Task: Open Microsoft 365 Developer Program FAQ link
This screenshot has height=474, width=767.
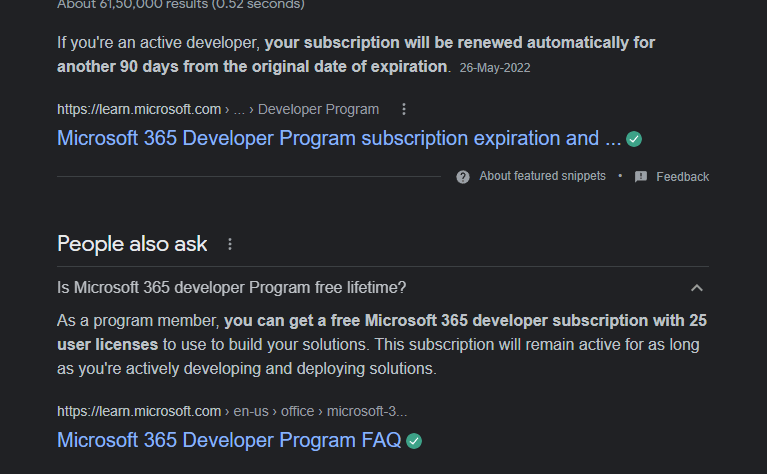Action: coord(229,440)
